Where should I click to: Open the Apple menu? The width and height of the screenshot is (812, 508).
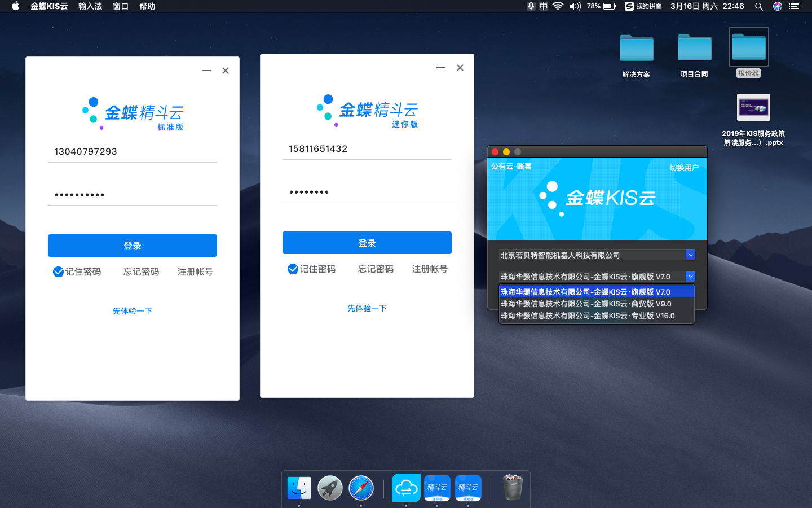(15, 6)
